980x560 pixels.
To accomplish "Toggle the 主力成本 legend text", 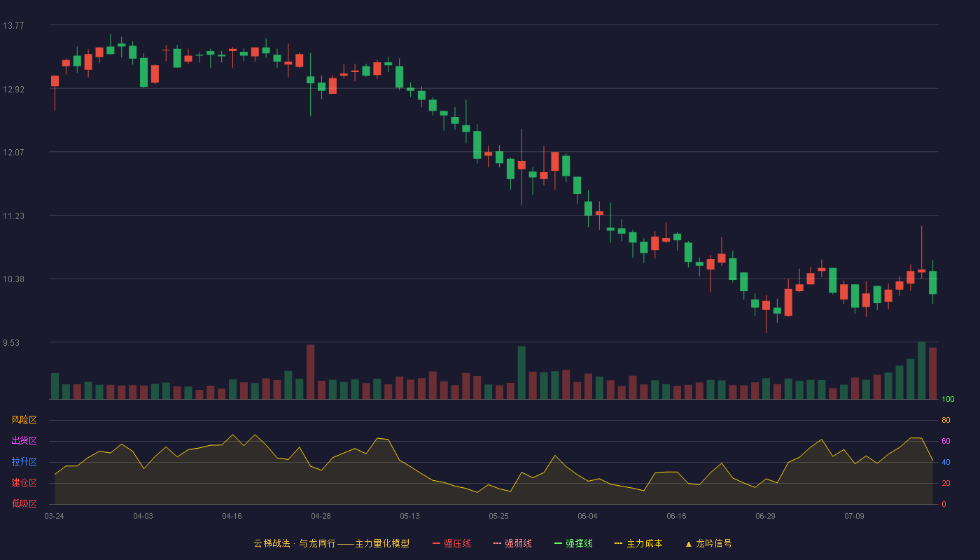I will tap(644, 544).
